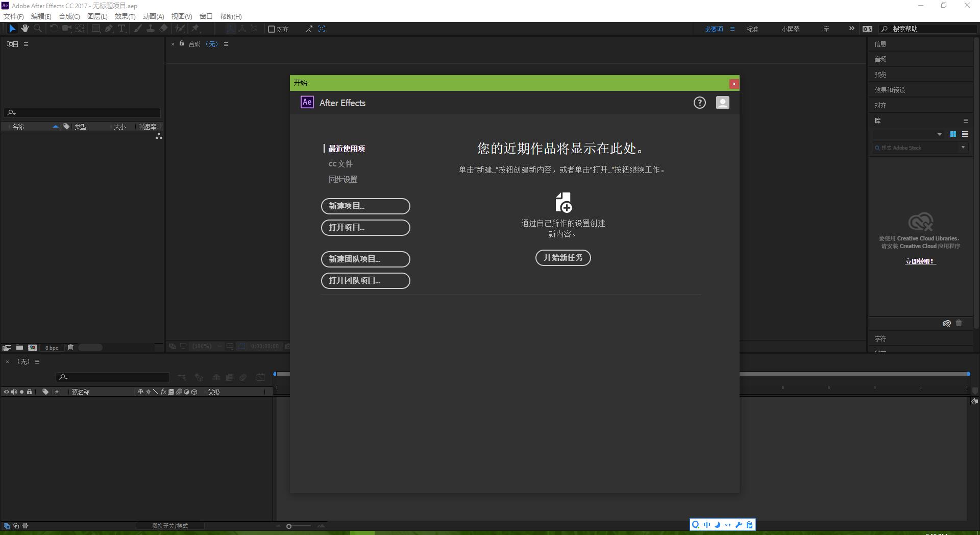Click the 开始新任务 button
980x535 pixels.
point(563,258)
